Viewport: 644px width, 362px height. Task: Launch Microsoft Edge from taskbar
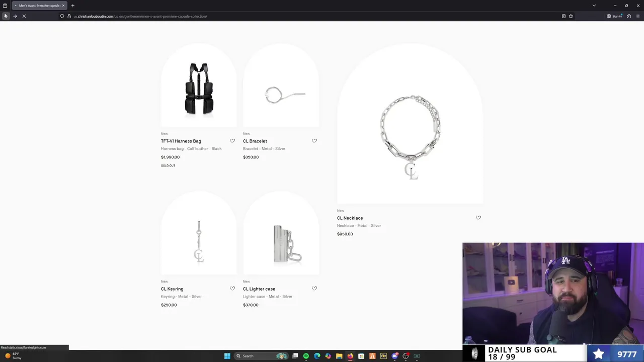317,356
